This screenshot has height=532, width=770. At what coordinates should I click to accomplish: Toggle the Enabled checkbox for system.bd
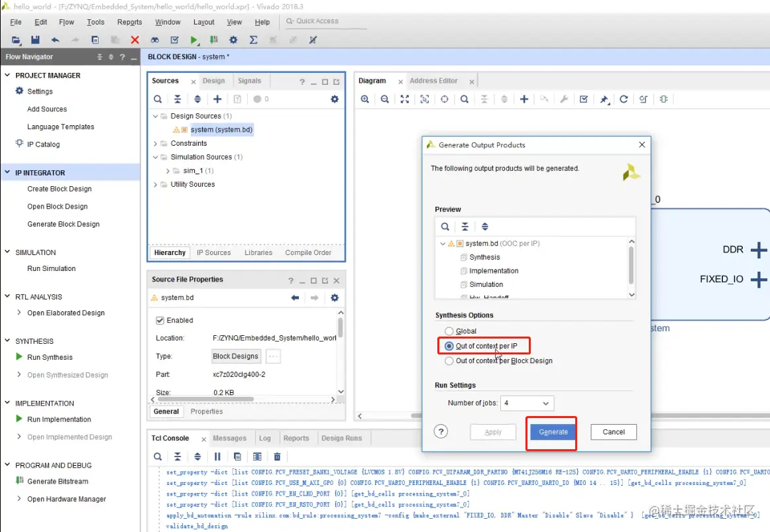(x=160, y=321)
